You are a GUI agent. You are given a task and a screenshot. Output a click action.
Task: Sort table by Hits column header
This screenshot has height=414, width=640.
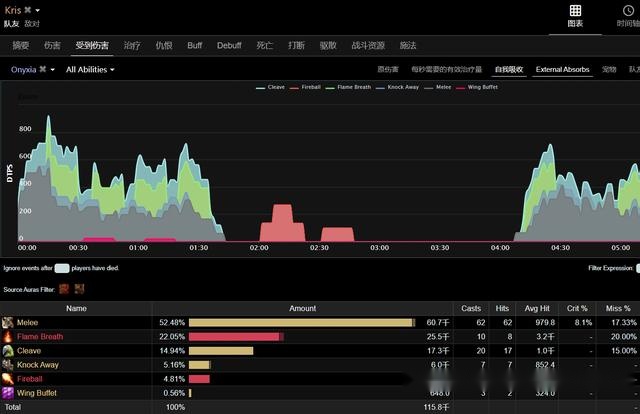point(502,308)
